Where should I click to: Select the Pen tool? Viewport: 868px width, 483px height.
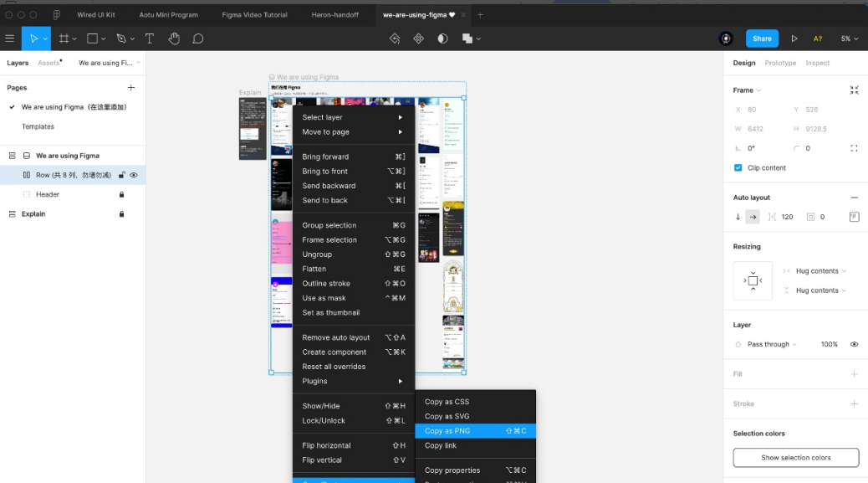[121, 39]
